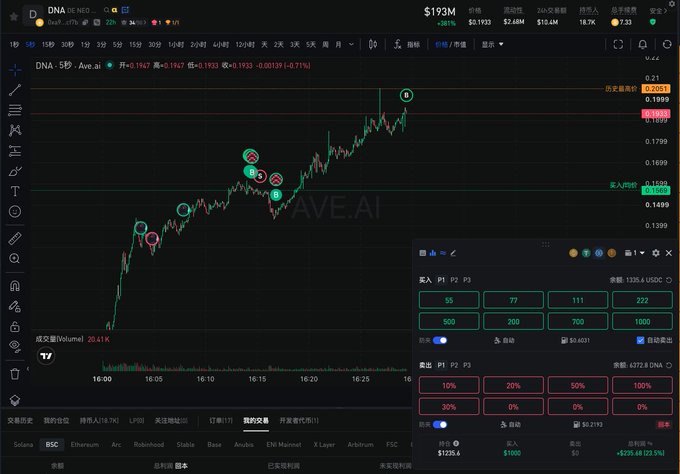Image resolution: width=680 pixels, height=474 pixels.
Task: Refresh the DNA balance
Action: coord(669,365)
